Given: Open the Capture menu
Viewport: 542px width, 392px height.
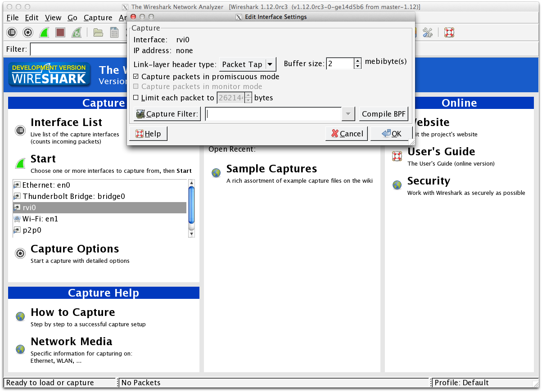Looking at the screenshot, I should pos(98,18).
